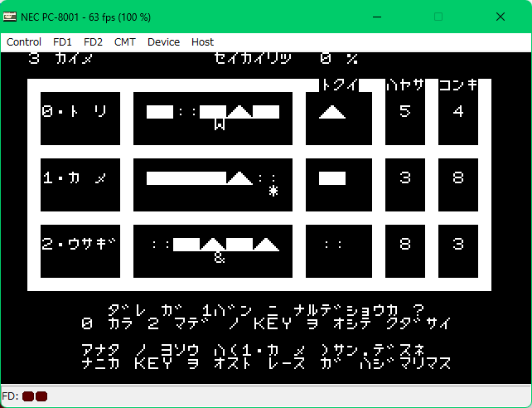Click the W runner marker on the トリ track
The image size is (532, 408).
pos(220,124)
